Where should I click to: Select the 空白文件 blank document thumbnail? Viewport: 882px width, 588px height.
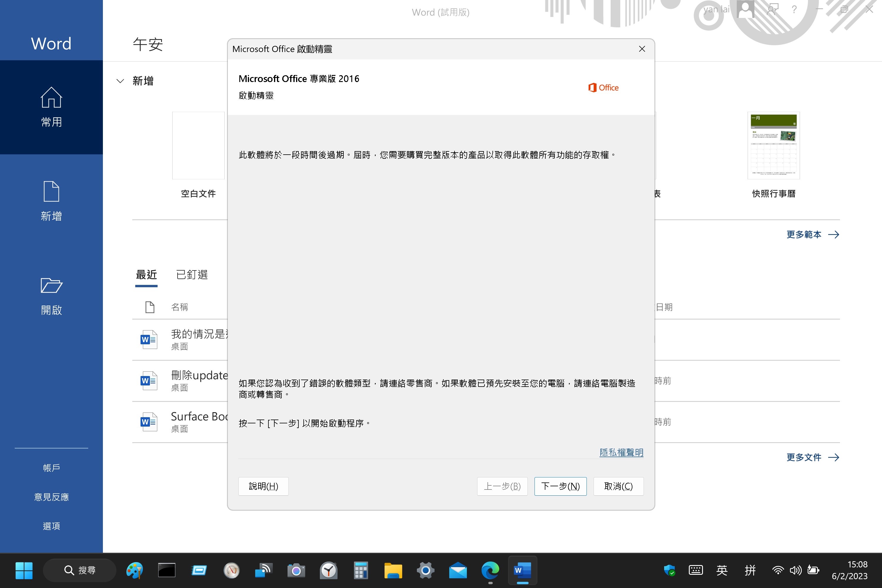[x=198, y=146]
